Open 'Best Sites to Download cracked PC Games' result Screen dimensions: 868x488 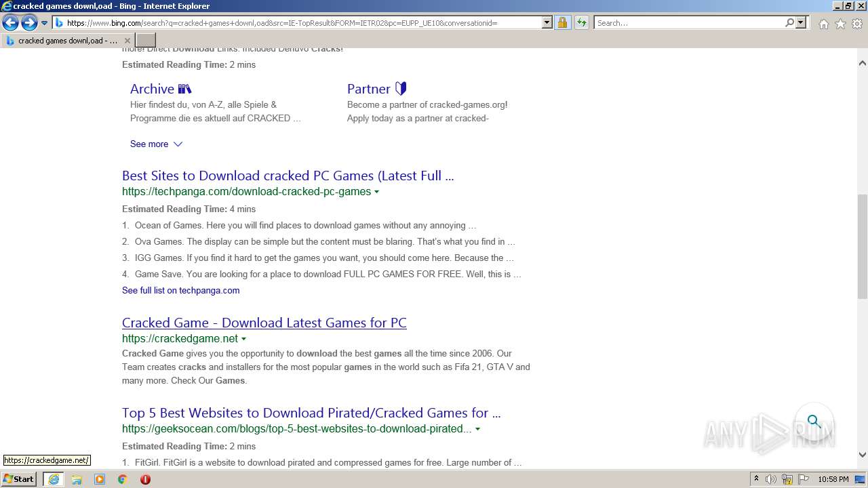288,176
